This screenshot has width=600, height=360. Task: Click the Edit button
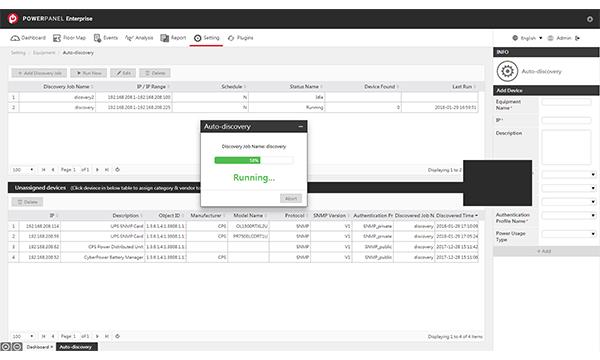click(x=123, y=73)
